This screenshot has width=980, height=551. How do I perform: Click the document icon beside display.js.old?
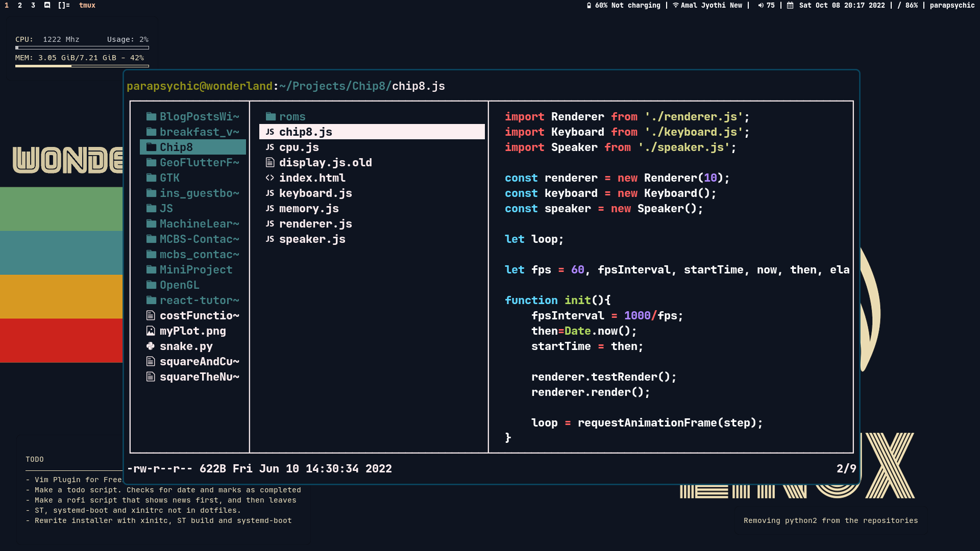pyautogui.click(x=270, y=163)
